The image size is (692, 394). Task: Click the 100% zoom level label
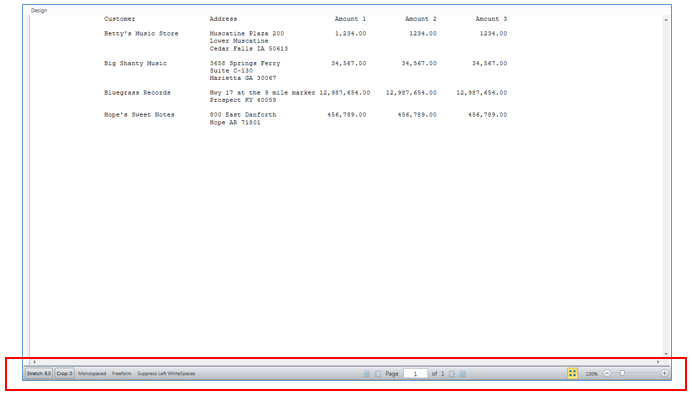click(x=591, y=374)
